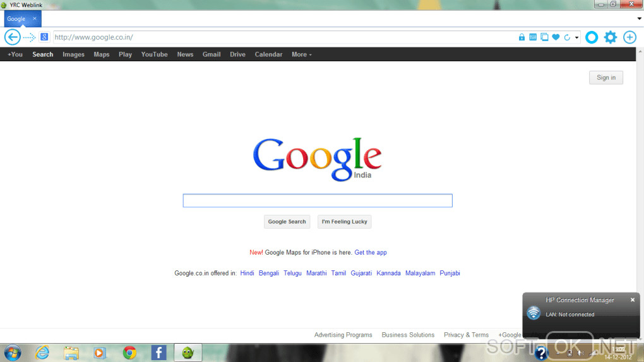Screen dimensions: 644x362
Task: Reload the page with the refresh icon
Action: pyautogui.click(x=567, y=37)
